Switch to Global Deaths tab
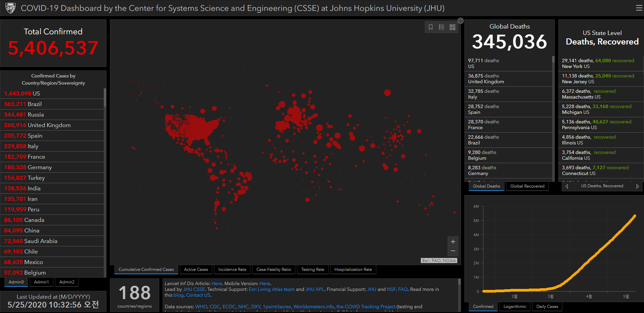 486,186
